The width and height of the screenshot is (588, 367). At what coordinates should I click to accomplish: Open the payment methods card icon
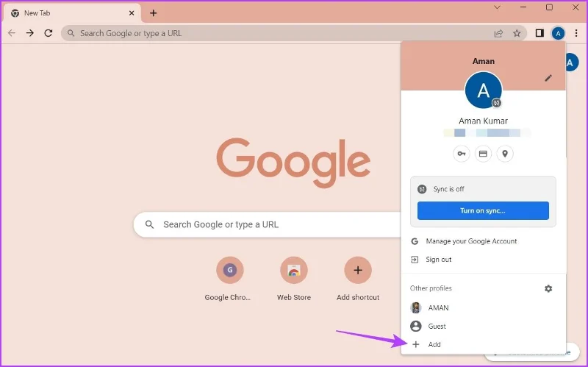483,154
